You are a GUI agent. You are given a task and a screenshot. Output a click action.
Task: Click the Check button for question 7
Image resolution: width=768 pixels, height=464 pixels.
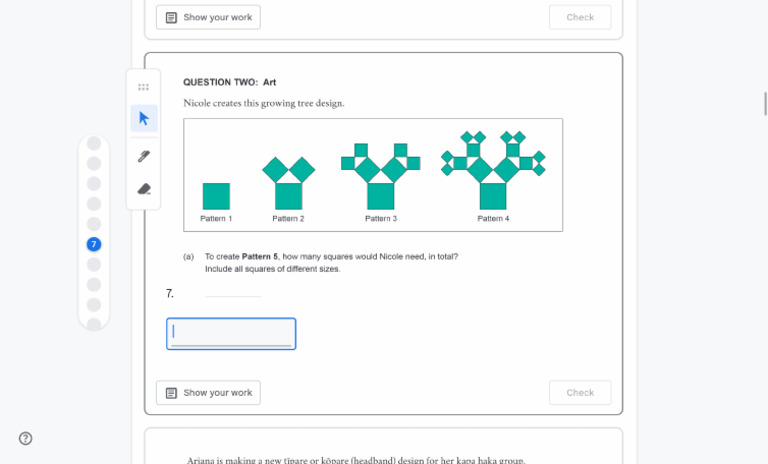[x=580, y=393]
